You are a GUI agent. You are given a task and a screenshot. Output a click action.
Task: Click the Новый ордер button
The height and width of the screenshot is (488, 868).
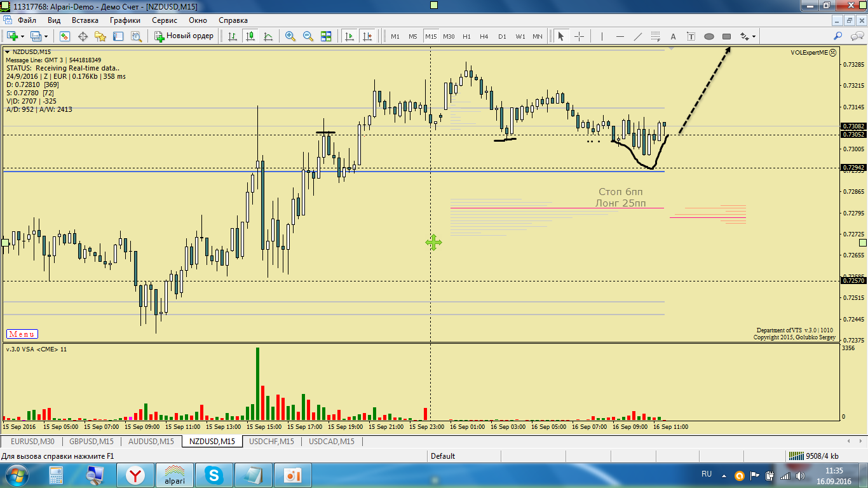(x=184, y=36)
